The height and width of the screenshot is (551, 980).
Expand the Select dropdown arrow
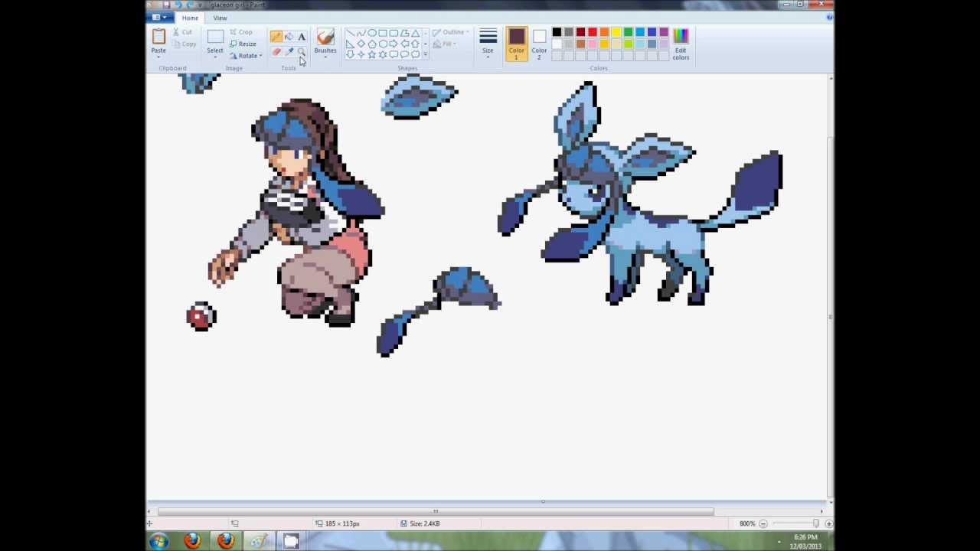pos(215,57)
